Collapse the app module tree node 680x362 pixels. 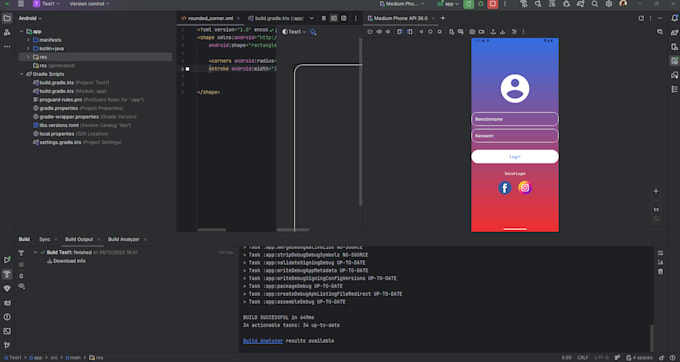click(22, 32)
